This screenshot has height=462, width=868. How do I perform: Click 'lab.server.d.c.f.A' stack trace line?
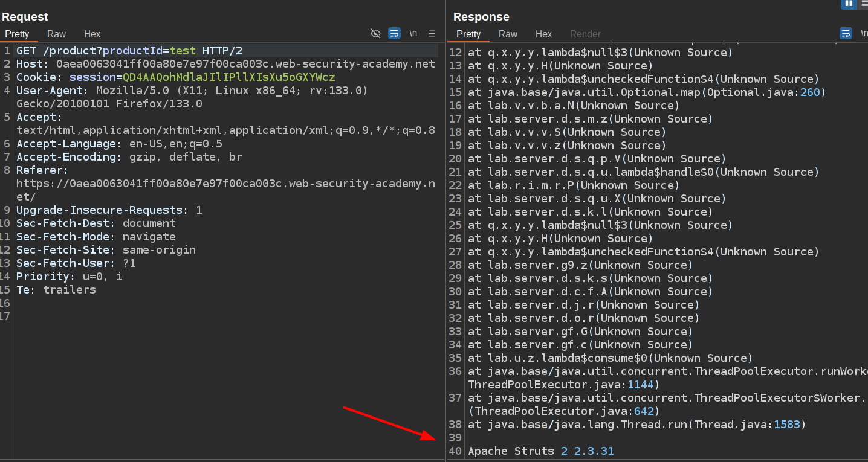pyautogui.click(x=591, y=292)
